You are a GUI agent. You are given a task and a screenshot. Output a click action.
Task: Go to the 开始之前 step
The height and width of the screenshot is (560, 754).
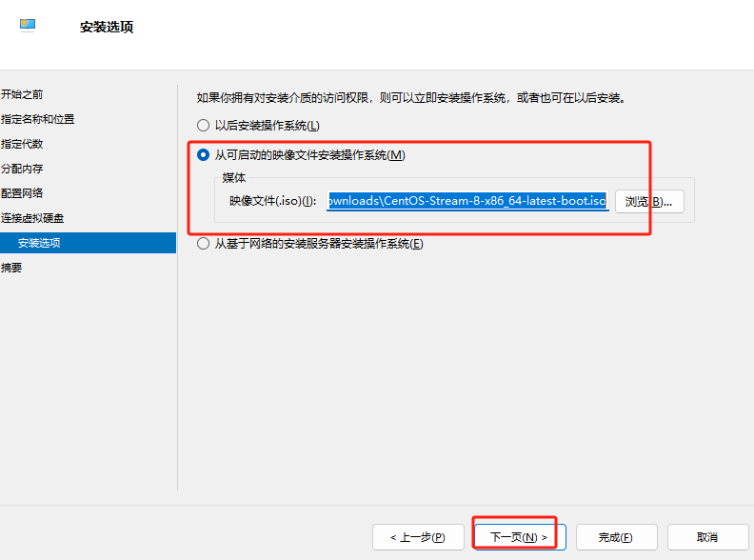[x=22, y=94]
